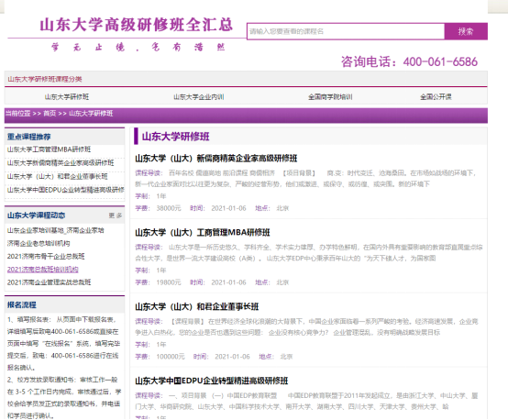Open news item 济南企业老总培训机构
Viewport: 508px width, 420px height.
click(39, 243)
